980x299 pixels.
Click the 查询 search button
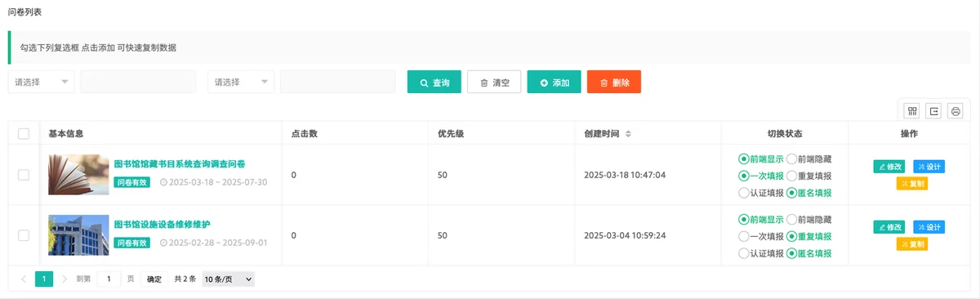pyautogui.click(x=434, y=83)
